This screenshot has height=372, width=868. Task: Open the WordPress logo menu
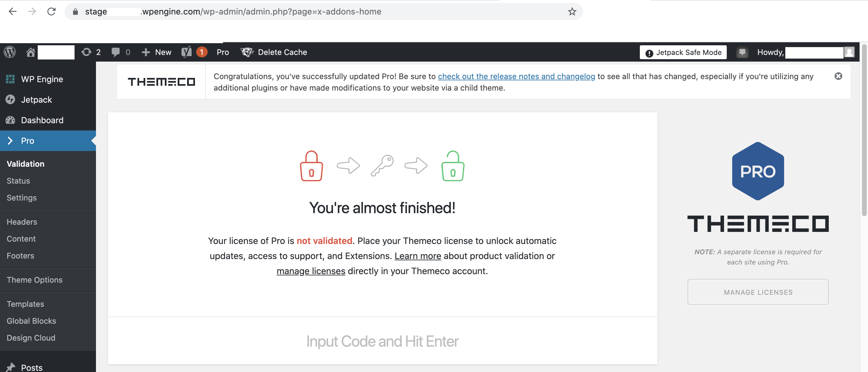(10, 52)
